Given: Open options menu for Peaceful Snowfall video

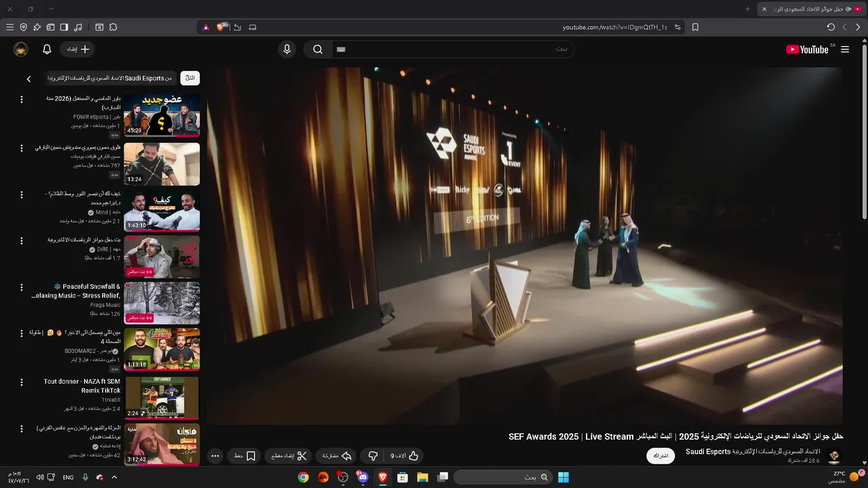Looking at the screenshot, I should coord(21,287).
